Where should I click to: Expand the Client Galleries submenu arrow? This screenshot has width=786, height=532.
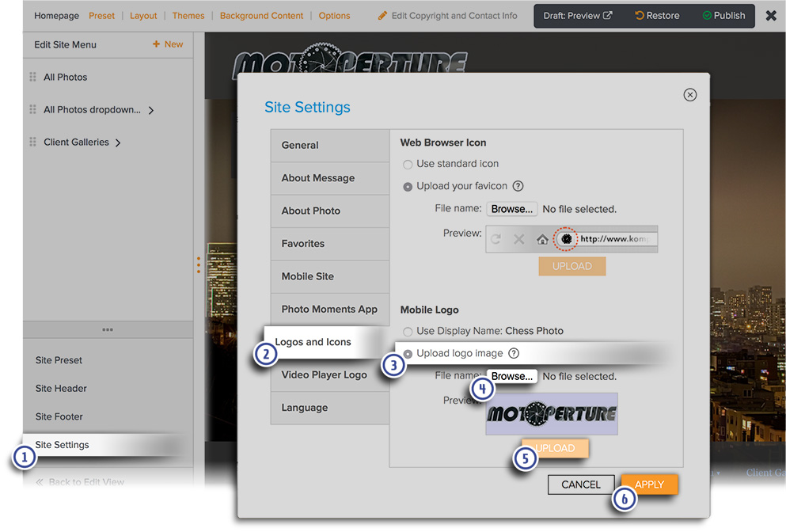[118, 143]
